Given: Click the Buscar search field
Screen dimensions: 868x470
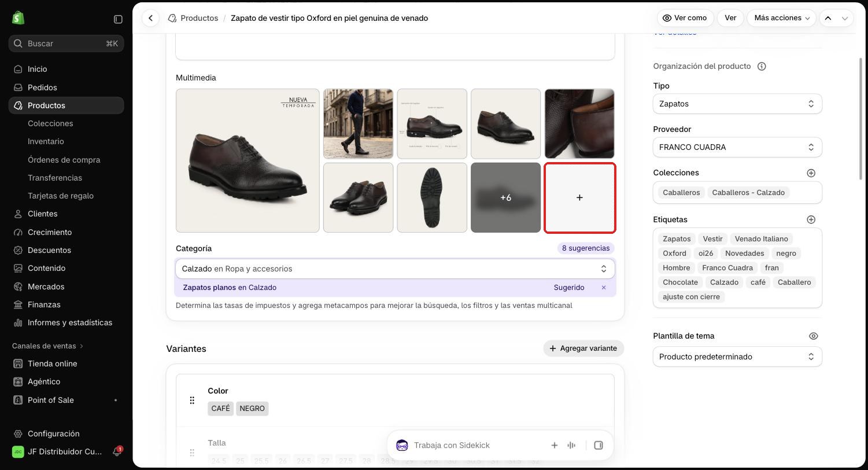Looking at the screenshot, I should (x=67, y=43).
